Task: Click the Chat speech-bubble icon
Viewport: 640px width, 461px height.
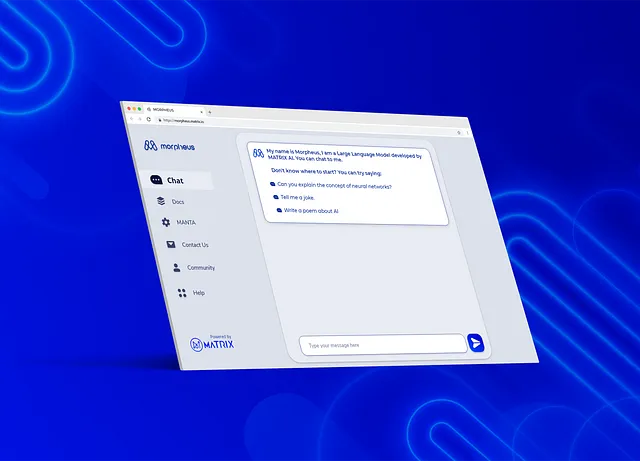Action: [156, 180]
